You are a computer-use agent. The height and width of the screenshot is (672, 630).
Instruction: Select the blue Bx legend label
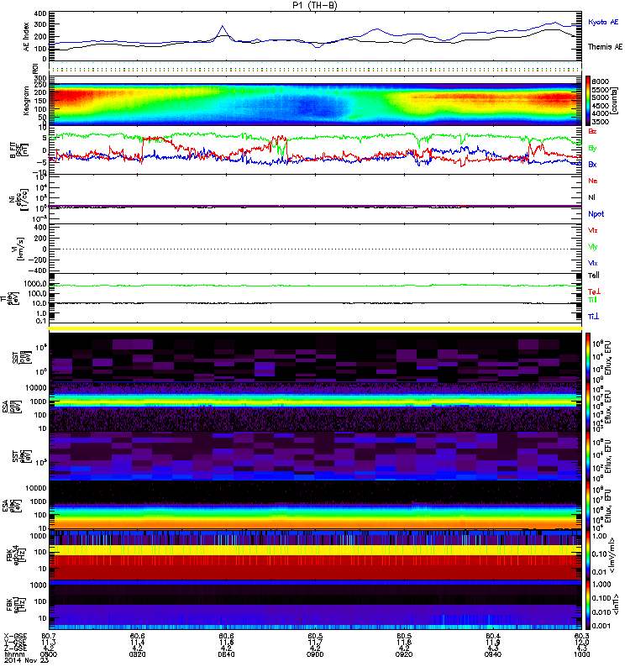tap(592, 165)
